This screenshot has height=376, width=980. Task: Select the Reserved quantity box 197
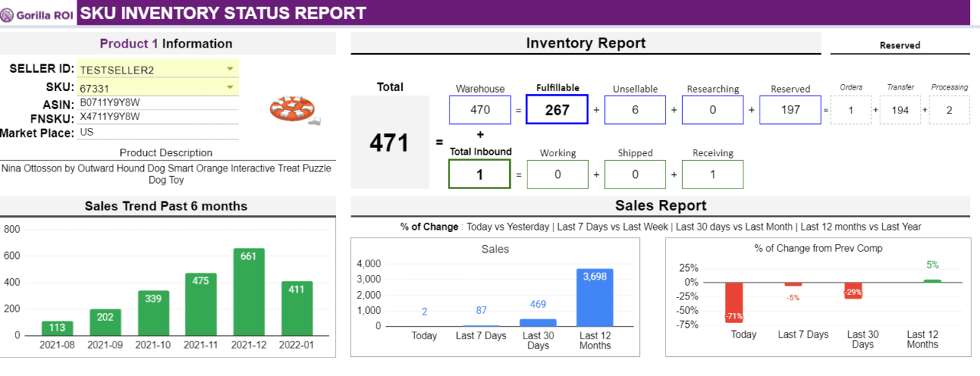790,110
